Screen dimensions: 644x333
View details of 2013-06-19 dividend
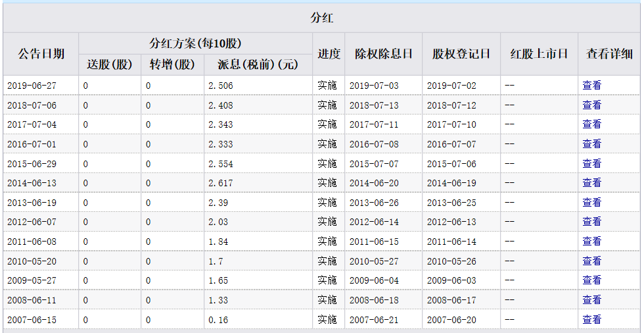591,202
